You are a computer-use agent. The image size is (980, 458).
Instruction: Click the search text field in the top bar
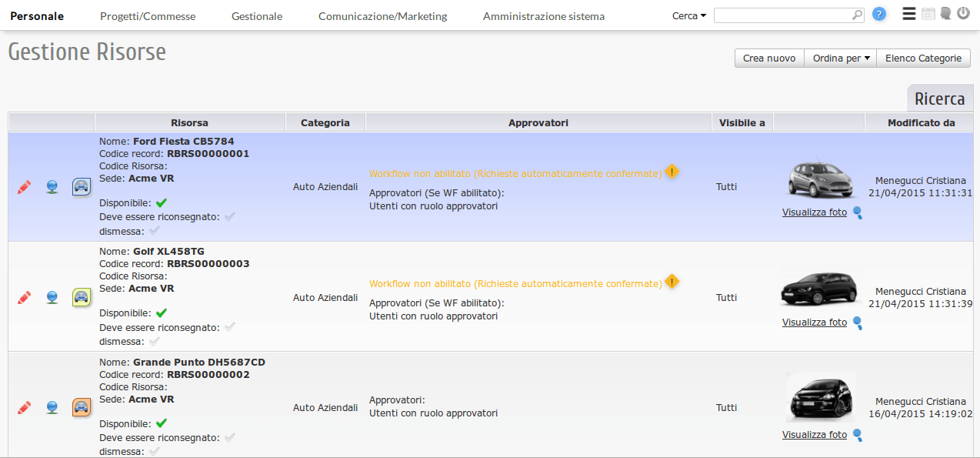(783, 15)
